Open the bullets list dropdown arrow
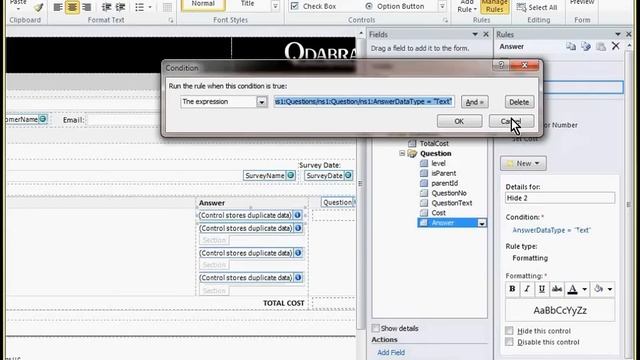 point(150,7)
